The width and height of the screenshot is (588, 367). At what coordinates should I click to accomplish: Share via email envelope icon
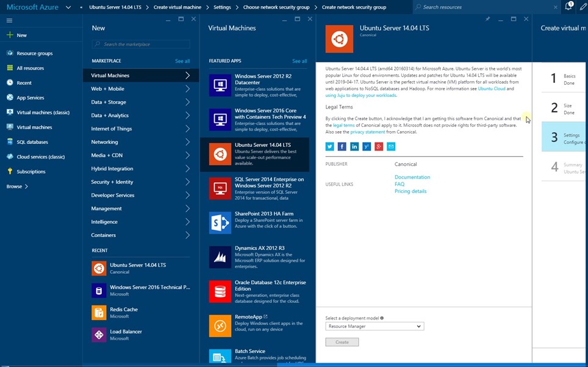pyautogui.click(x=391, y=146)
